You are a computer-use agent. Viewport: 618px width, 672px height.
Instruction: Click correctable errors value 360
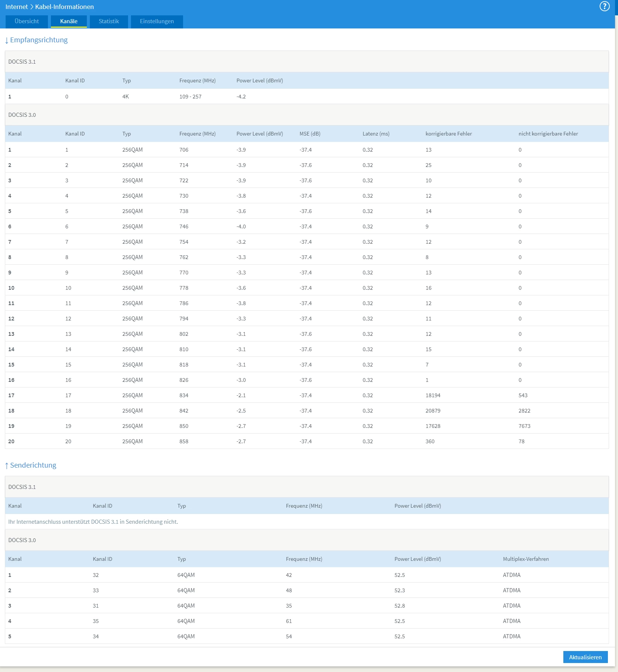pos(430,441)
